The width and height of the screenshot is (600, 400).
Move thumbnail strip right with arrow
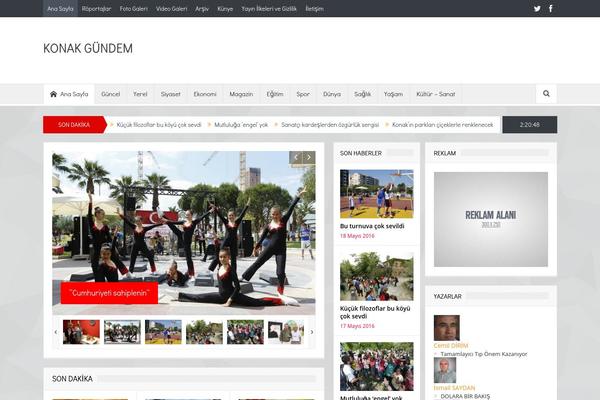click(x=312, y=332)
